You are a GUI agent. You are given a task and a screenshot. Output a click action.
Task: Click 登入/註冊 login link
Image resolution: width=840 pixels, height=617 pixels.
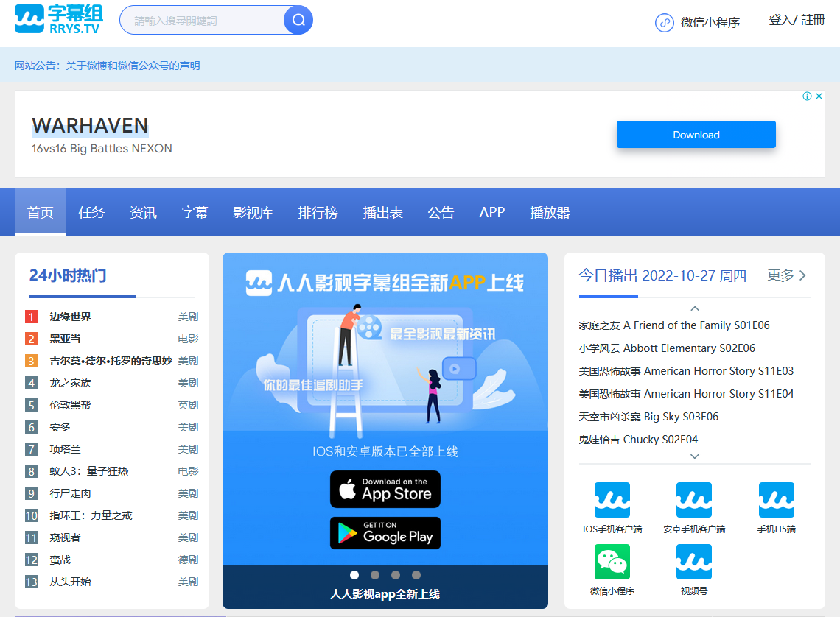pyautogui.click(x=797, y=21)
